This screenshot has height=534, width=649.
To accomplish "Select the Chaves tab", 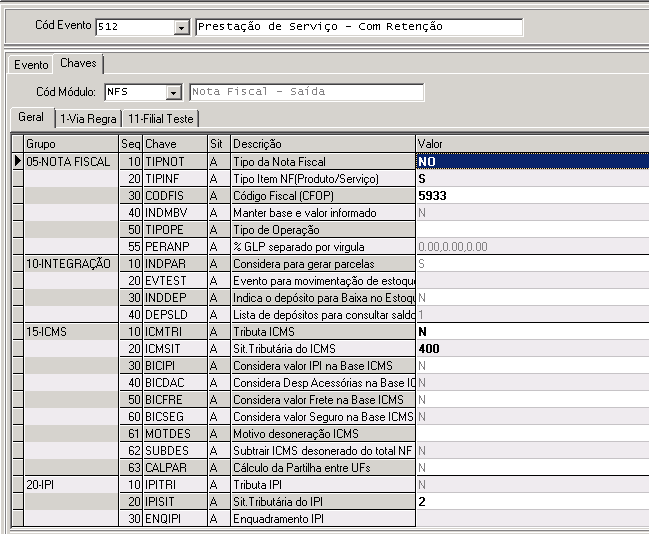I will pyautogui.click(x=78, y=64).
